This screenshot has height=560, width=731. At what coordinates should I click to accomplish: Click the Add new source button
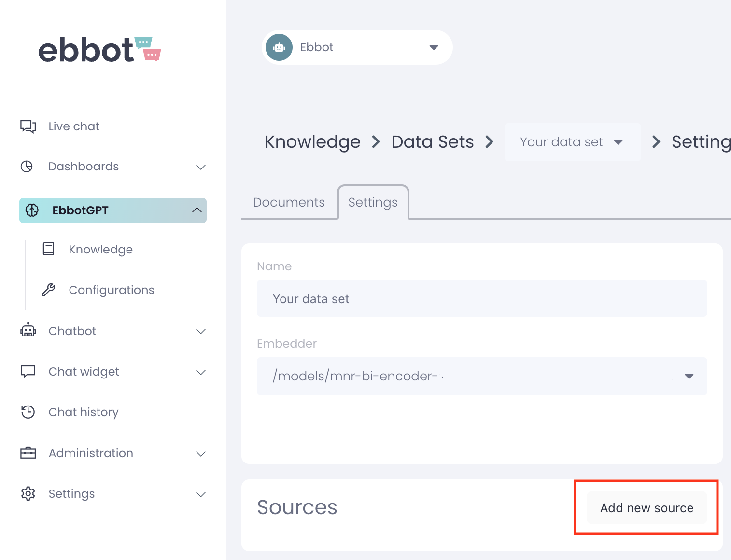[647, 508]
